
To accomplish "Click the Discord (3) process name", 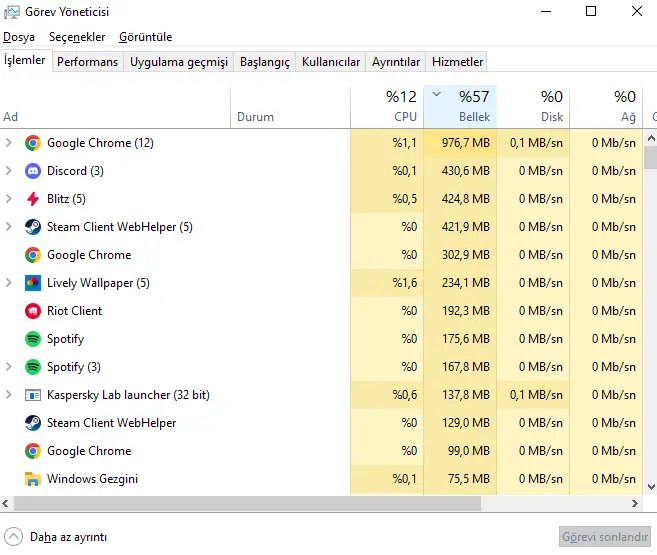I will coord(75,171).
